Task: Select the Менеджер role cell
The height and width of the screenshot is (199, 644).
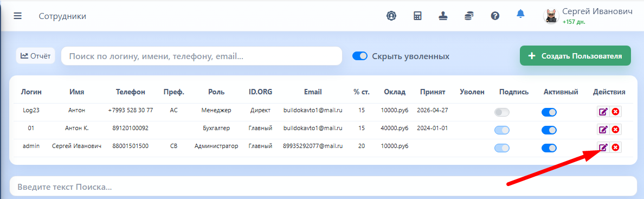Action: (x=216, y=110)
